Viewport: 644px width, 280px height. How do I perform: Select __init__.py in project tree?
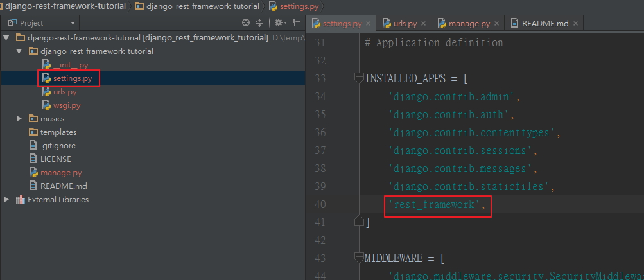[x=71, y=65]
